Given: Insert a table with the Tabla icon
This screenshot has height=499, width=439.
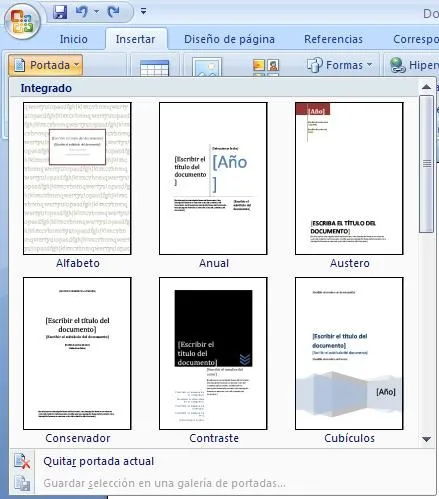Looking at the screenshot, I should pyautogui.click(x=155, y=68).
